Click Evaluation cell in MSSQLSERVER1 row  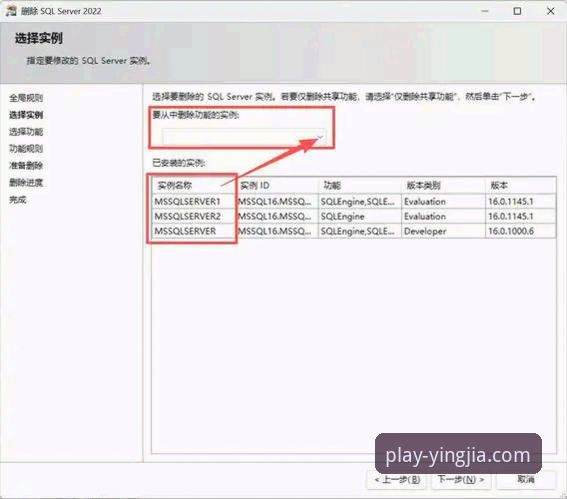click(443, 201)
